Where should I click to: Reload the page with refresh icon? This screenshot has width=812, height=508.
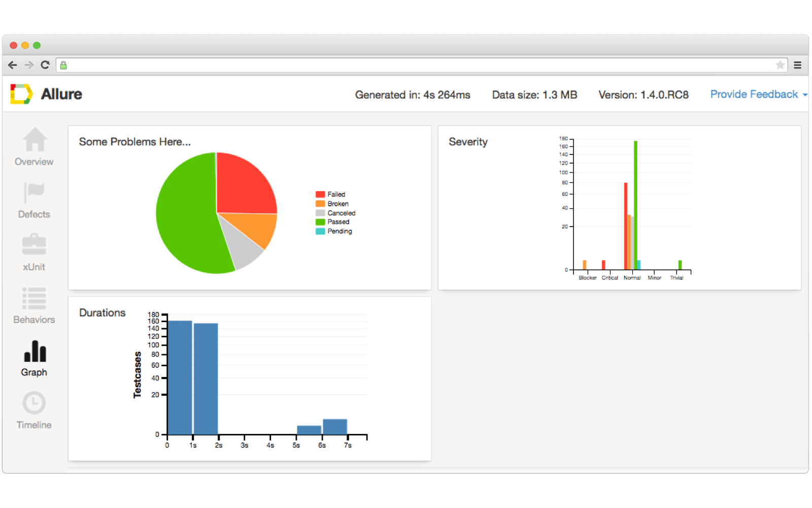[x=45, y=65]
